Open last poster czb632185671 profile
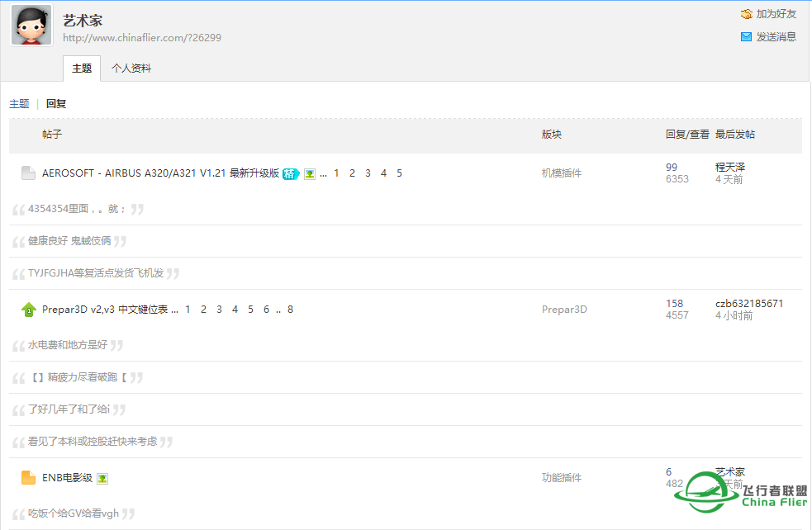The height and width of the screenshot is (530, 812). point(749,303)
